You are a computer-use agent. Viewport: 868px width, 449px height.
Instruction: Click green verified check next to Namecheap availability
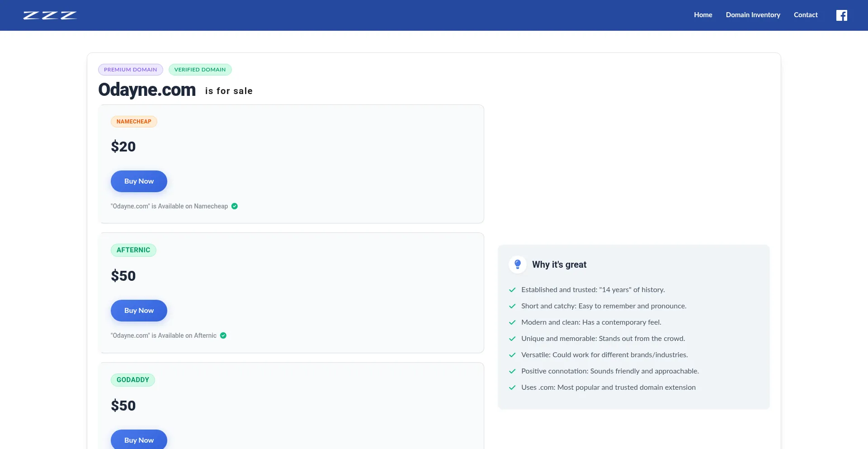[x=235, y=206]
